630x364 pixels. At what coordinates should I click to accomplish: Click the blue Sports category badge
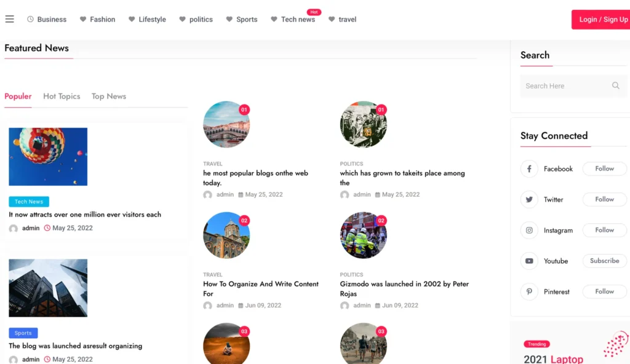[23, 333]
